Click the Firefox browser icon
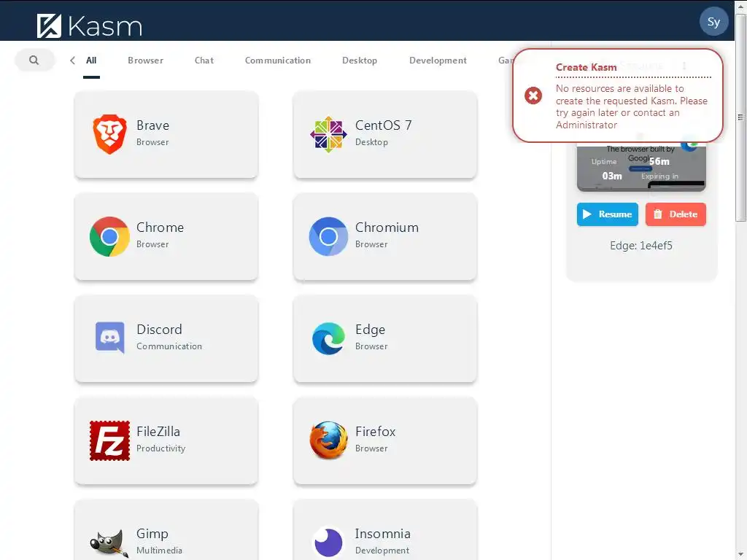 [x=328, y=440]
